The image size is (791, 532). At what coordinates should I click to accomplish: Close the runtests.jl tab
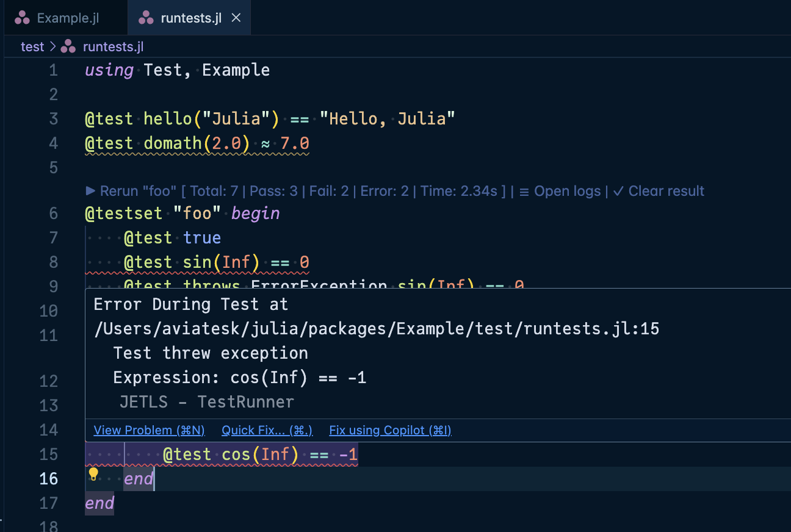(x=236, y=18)
